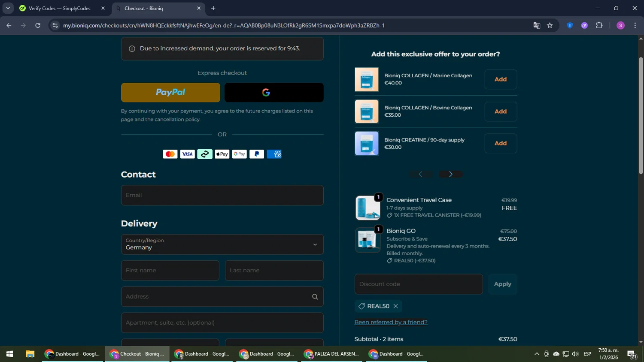Add Bioniq COLLAGEN Marine Collagen offer
The width and height of the screenshot is (644, 362).
click(x=501, y=79)
